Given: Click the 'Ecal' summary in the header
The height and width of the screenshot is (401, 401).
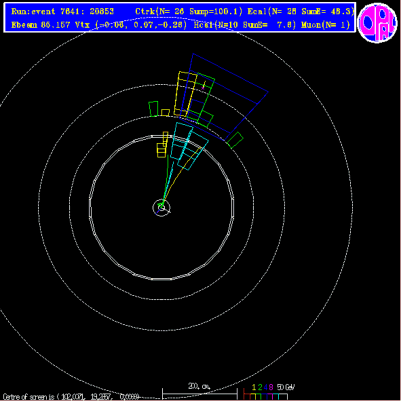Looking at the screenshot, I should [x=299, y=11].
